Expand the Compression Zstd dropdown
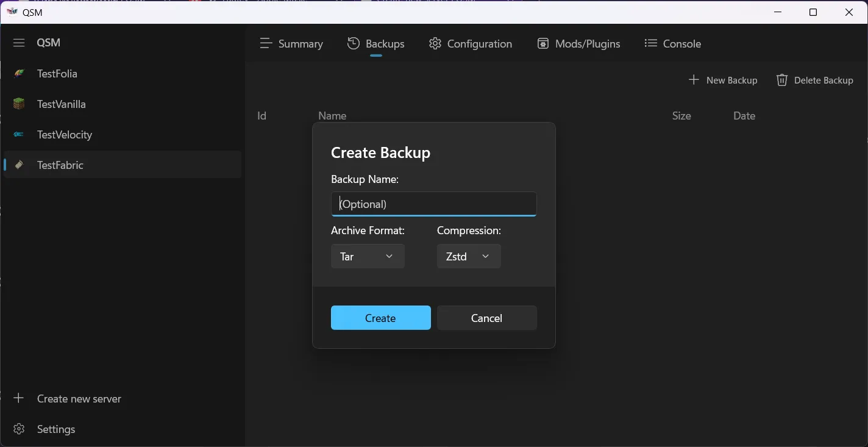Image resolution: width=868 pixels, height=447 pixels. (x=469, y=257)
